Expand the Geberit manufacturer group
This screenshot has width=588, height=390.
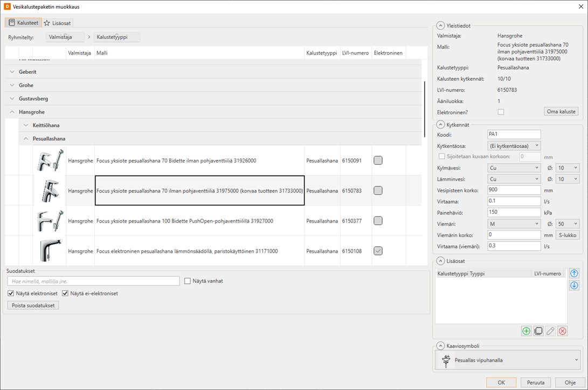pyautogui.click(x=12, y=72)
